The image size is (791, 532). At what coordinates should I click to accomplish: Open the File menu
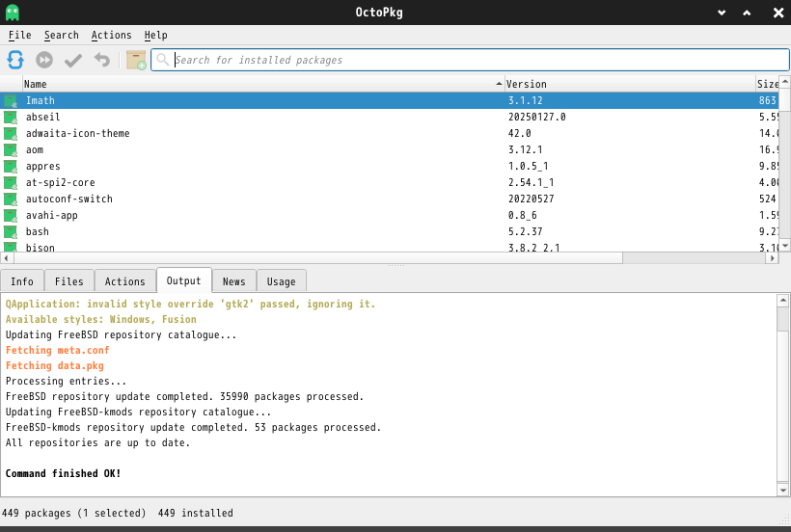tap(19, 35)
